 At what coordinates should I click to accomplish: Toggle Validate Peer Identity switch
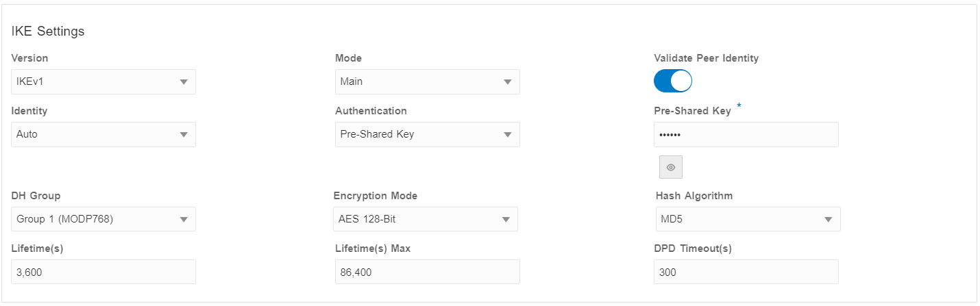tap(672, 81)
